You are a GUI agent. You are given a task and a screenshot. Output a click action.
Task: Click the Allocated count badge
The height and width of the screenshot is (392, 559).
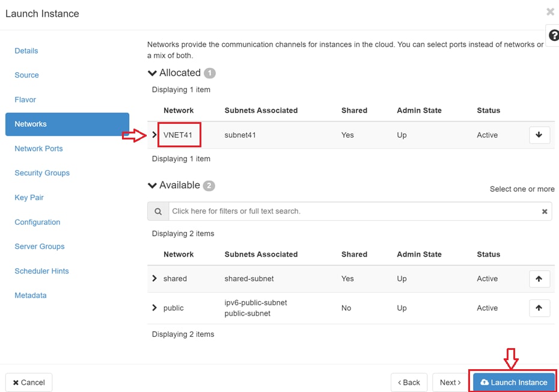pos(210,73)
